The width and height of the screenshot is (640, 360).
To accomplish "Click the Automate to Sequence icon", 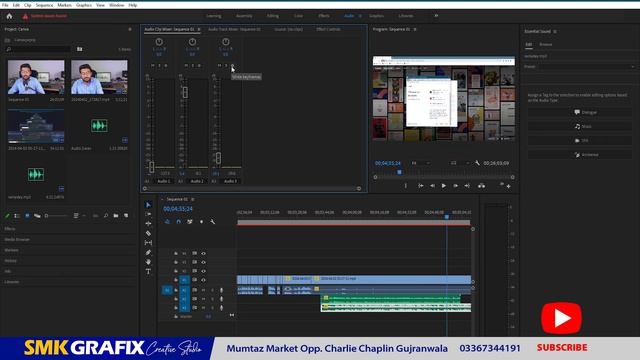I will (95, 216).
